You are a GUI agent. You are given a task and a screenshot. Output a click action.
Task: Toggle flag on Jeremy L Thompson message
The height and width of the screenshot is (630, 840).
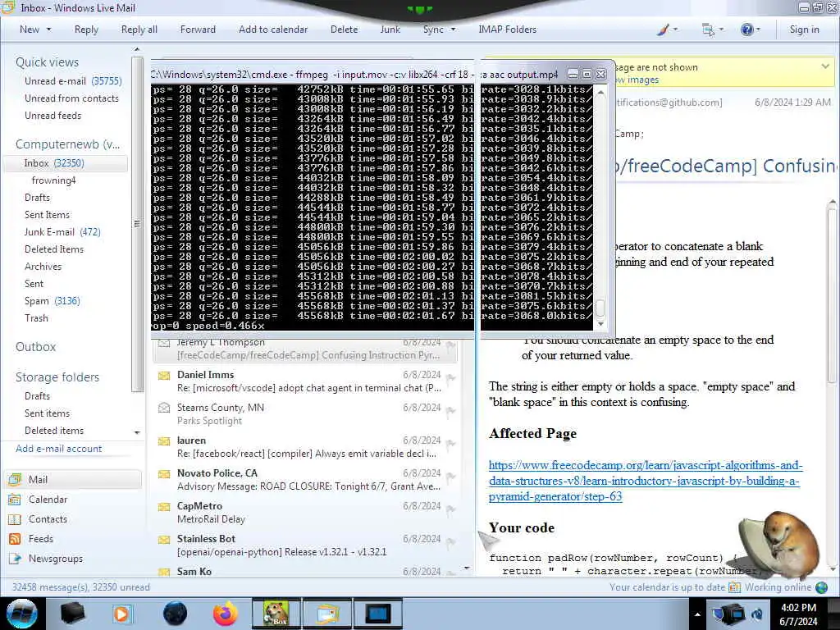pyautogui.click(x=451, y=345)
